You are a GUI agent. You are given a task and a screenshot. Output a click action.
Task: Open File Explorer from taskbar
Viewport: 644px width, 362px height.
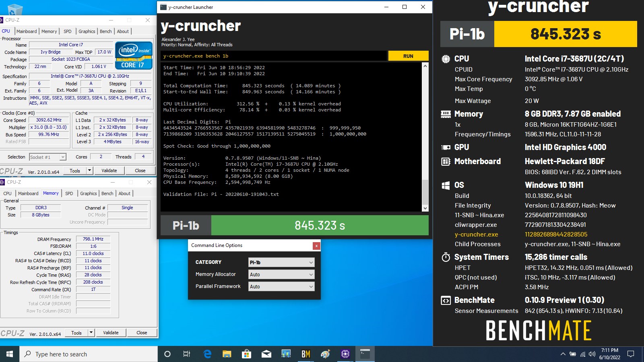point(227,354)
